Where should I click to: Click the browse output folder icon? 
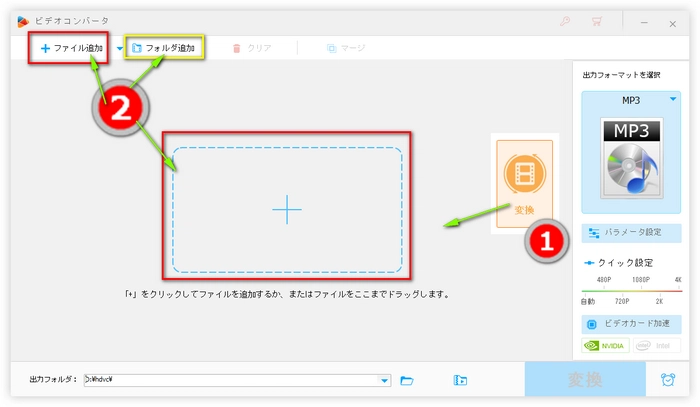[407, 380]
